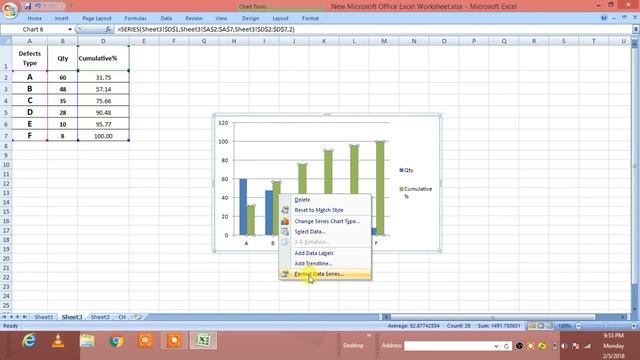Open the Chart Tools Design tab

pos(250,18)
